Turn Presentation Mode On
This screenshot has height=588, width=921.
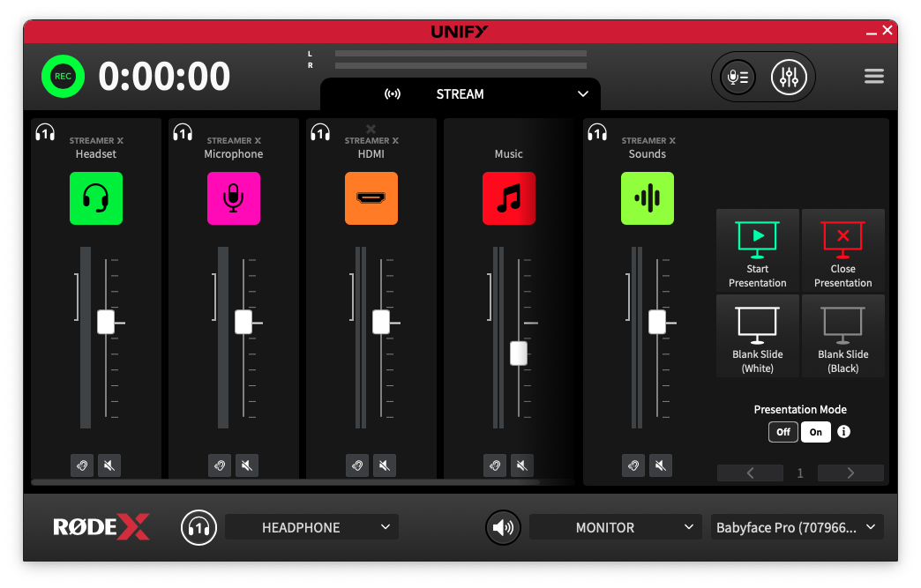tap(816, 432)
